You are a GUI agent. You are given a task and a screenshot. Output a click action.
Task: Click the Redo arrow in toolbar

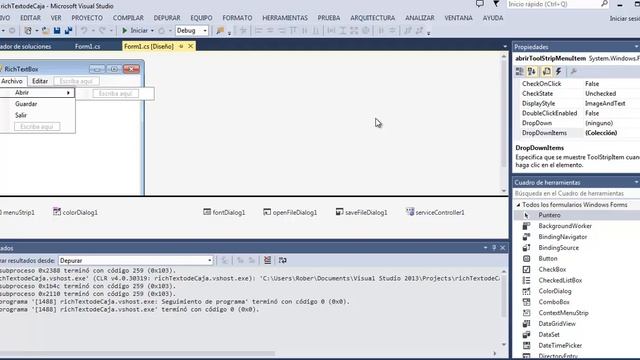(102, 31)
